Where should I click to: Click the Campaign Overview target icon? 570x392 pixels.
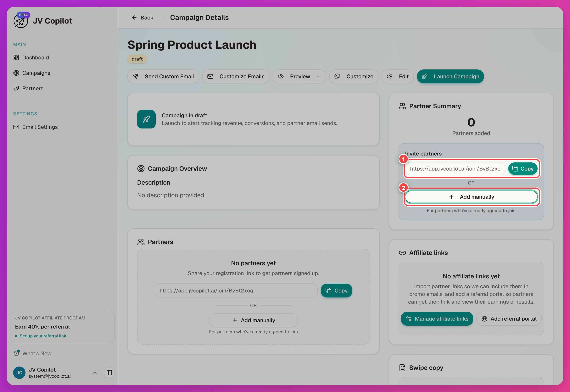coord(141,168)
